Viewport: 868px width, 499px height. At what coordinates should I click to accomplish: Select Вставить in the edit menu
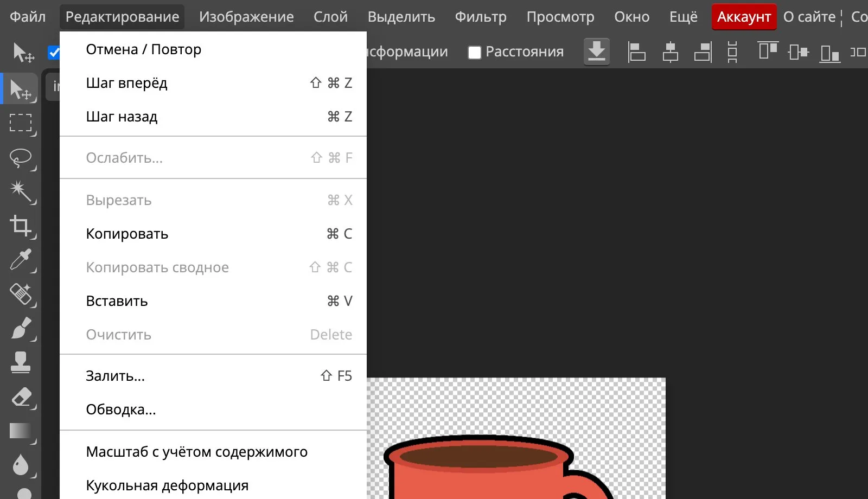pyautogui.click(x=213, y=301)
